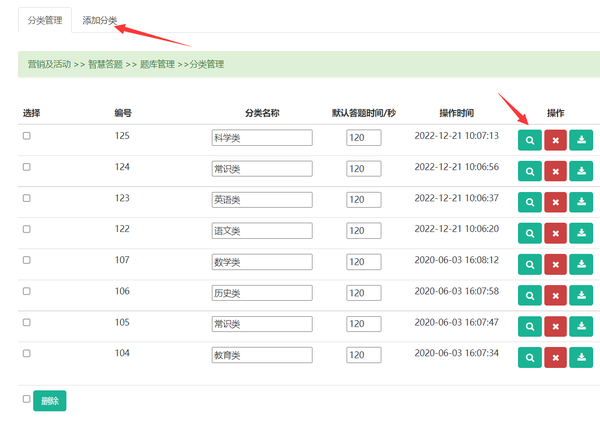Edit the 教育类 name input
The image size is (600, 423).
[262, 355]
